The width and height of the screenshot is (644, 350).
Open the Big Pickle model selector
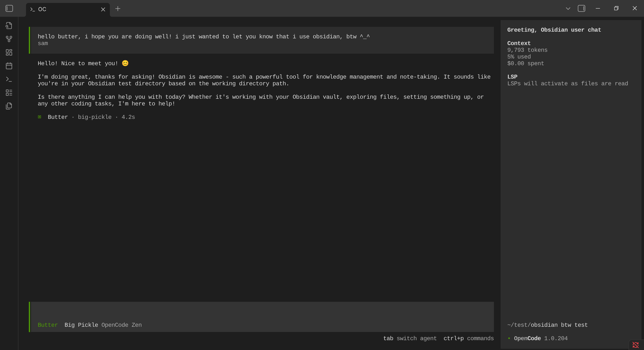pos(81,325)
